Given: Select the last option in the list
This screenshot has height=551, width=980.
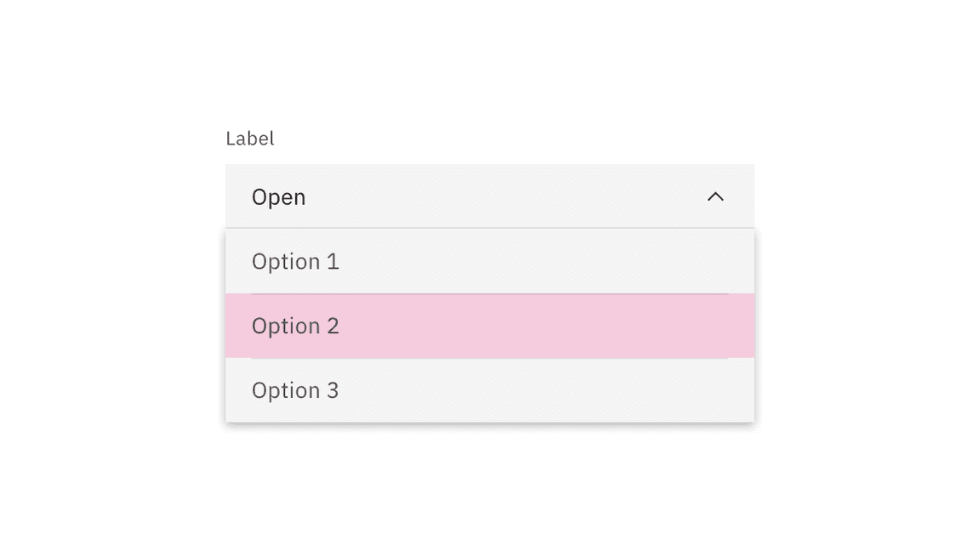Looking at the screenshot, I should tap(489, 390).
